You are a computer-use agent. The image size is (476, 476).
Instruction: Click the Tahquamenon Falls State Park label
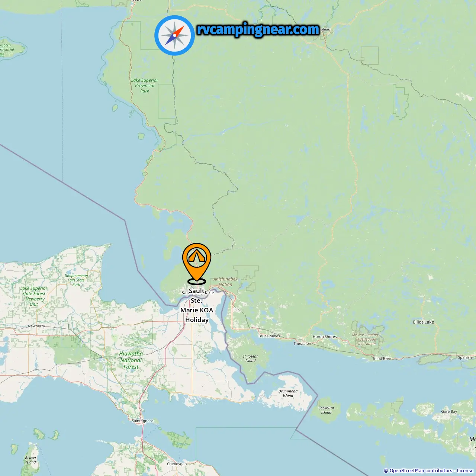click(x=76, y=280)
